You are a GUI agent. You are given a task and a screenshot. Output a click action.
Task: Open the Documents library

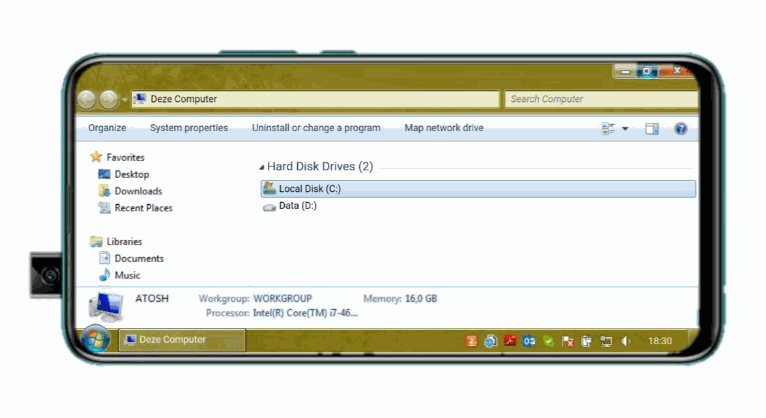(x=139, y=258)
